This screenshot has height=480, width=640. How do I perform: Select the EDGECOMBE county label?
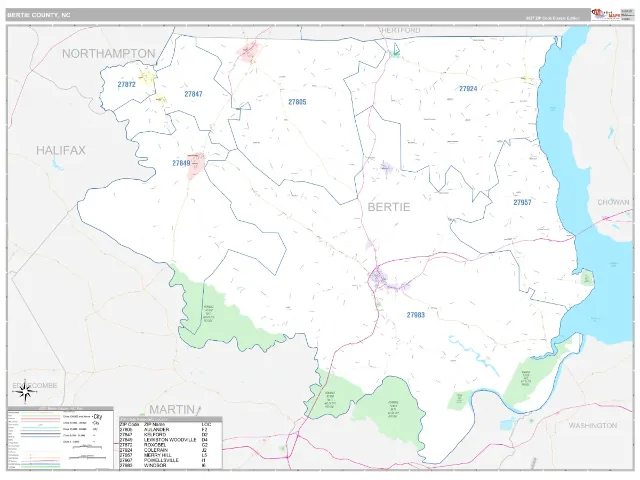(35, 386)
